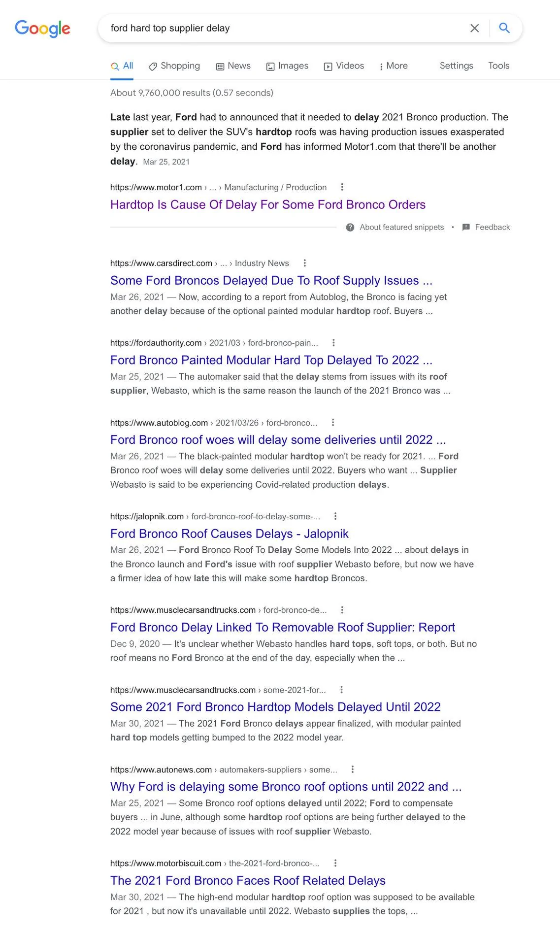Open Some 2021 Ford Bronco Hardtop Models Delayed
Viewport: 560px width, 936px height.
tap(275, 707)
